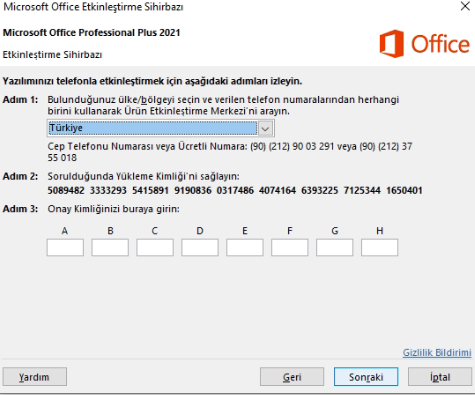Viewport: 475px width, 395px height.
Task: Select installation ID group 9190836
Action: [193, 191]
